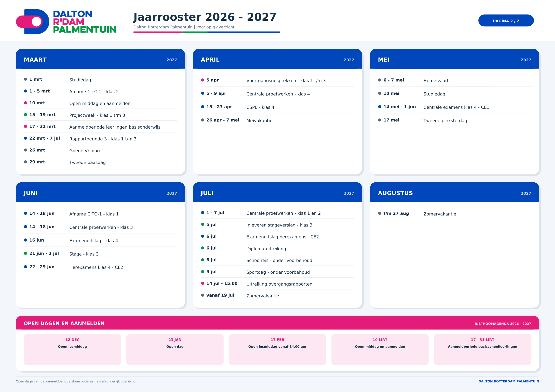Select the text Diploma-uitreiking
Screen dimensions: 555x392
tap(266, 249)
